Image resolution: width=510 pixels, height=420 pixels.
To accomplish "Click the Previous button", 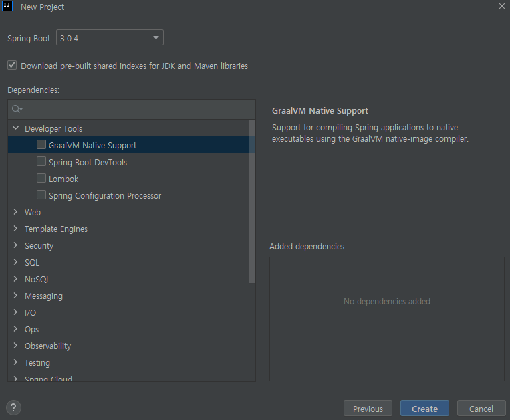I will [368, 408].
